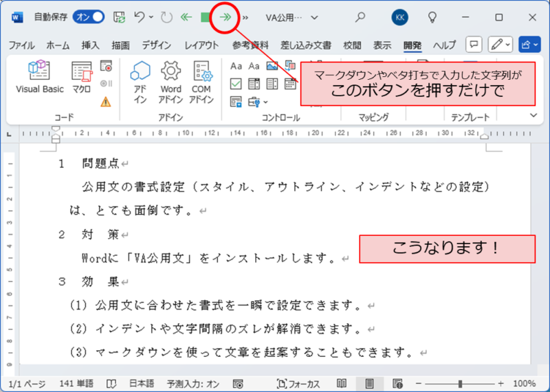This screenshot has height=392, width=550.
Task: Insert a checkbox content control
Action: pyautogui.click(x=236, y=84)
